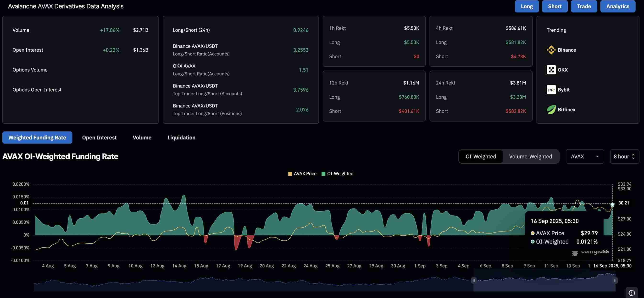Switch to Volume-Weighted funding rate
This screenshot has height=298, width=644.
click(x=530, y=156)
